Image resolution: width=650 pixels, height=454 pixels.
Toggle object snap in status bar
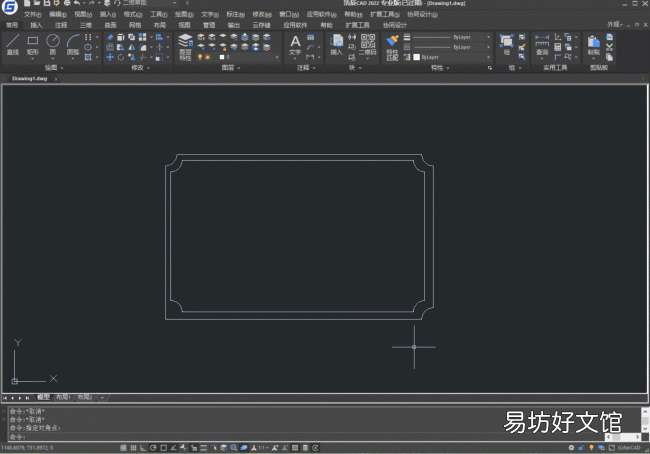tap(163, 448)
